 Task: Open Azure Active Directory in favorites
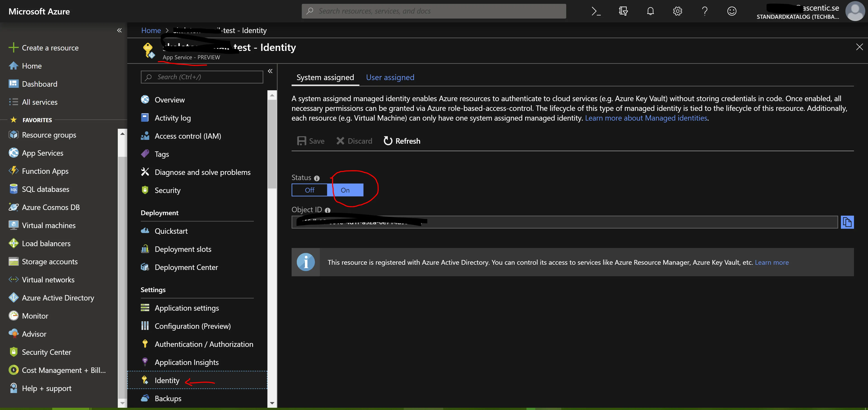click(x=58, y=298)
